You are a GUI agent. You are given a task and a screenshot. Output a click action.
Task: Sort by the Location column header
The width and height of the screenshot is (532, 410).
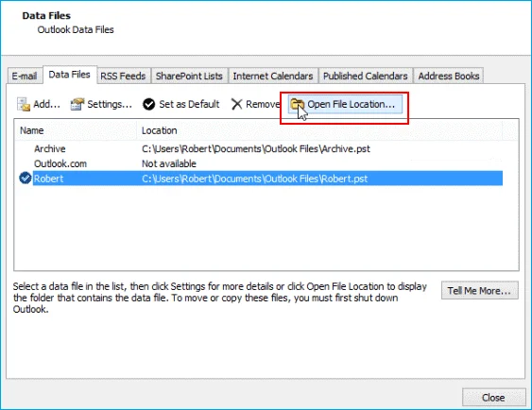coord(319,130)
